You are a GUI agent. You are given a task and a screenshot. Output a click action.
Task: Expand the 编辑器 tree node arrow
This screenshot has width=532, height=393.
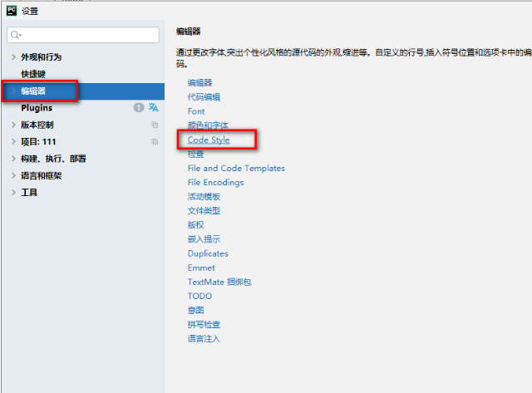[x=13, y=91]
